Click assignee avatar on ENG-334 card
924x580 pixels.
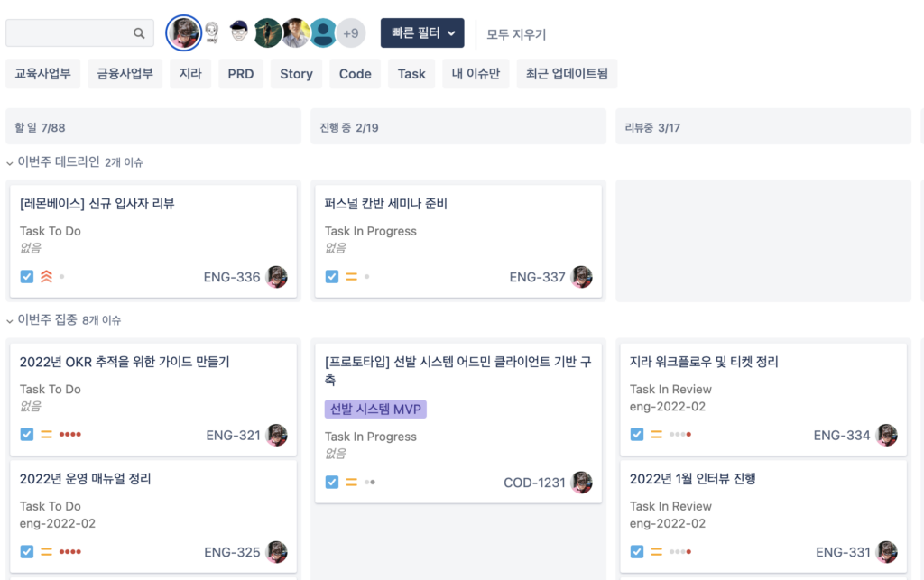tap(887, 435)
